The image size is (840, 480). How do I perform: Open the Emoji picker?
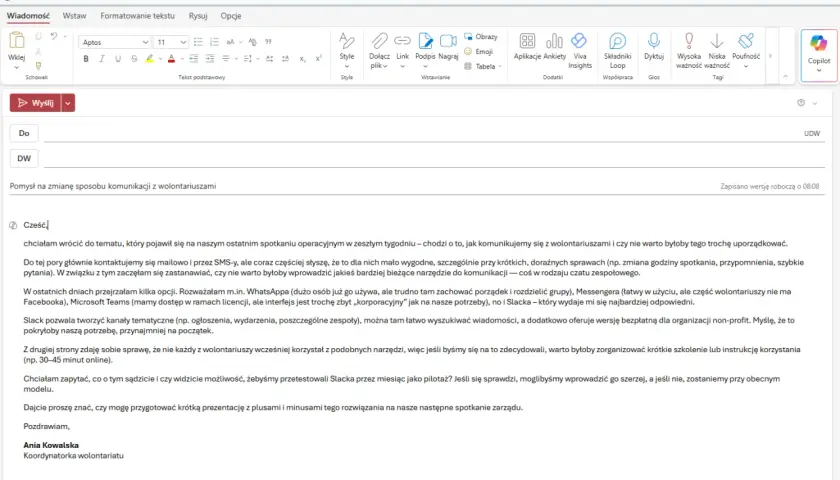click(478, 51)
